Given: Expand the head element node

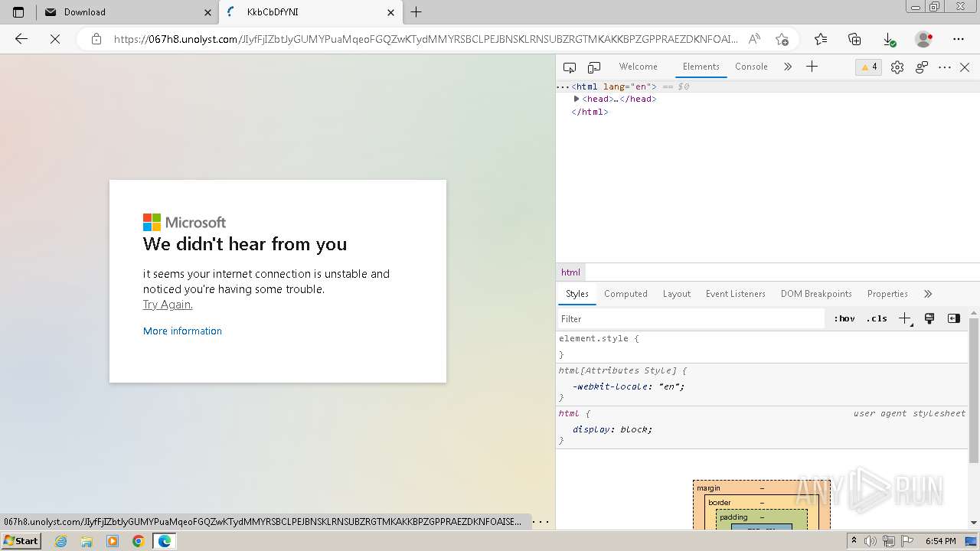Looking at the screenshot, I should point(577,99).
